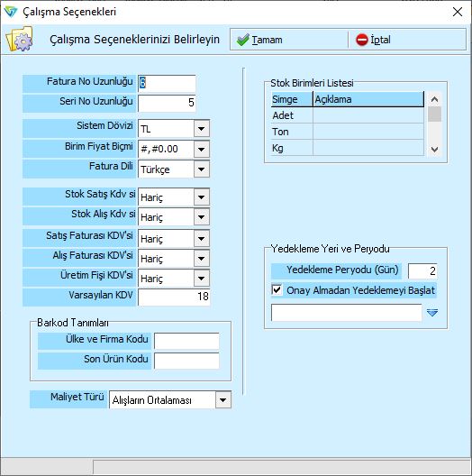Click the Varsayılan KDV input field

174,297
